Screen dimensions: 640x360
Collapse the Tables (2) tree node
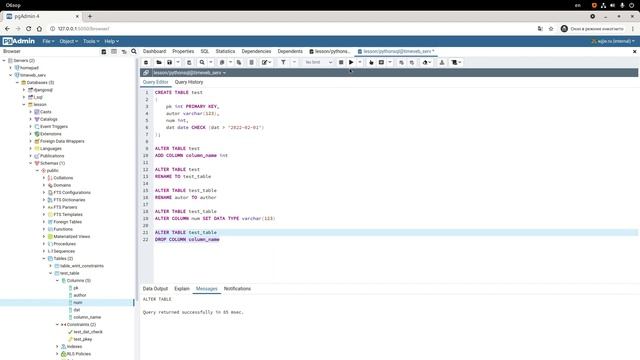[x=44, y=258]
